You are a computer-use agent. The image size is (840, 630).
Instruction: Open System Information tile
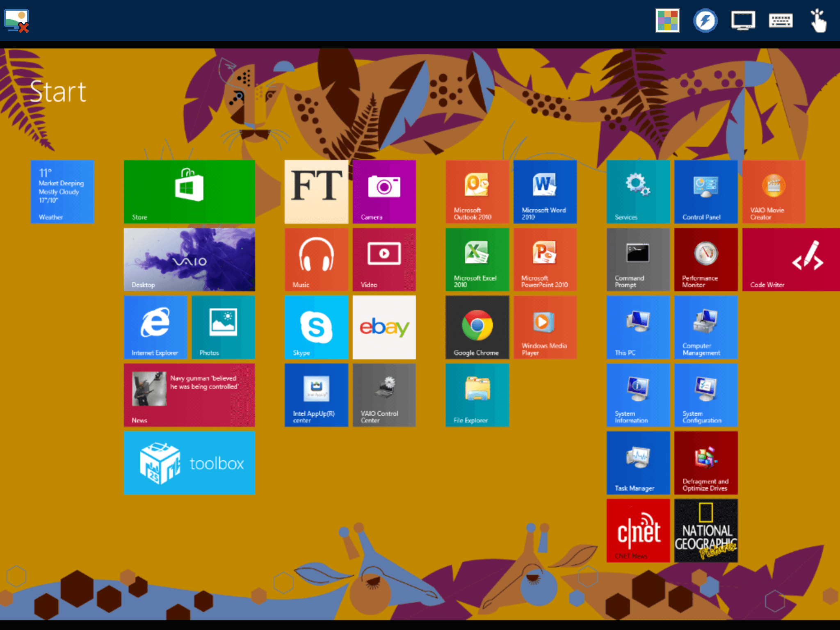click(638, 395)
